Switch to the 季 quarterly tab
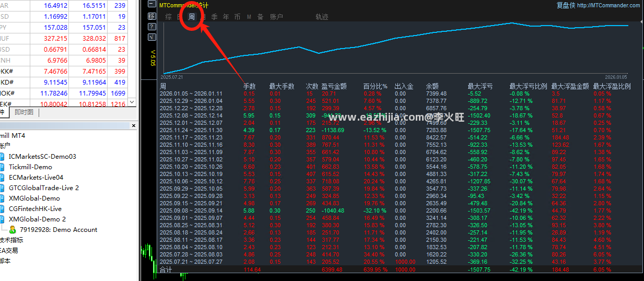Image resolution: width=644 pixels, height=281 pixels. pyautogui.click(x=215, y=17)
